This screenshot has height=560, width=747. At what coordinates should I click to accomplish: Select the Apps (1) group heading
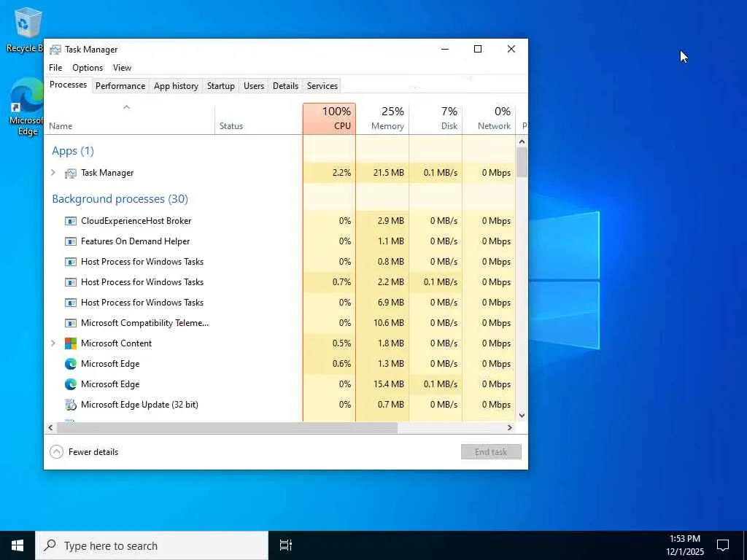(x=73, y=151)
